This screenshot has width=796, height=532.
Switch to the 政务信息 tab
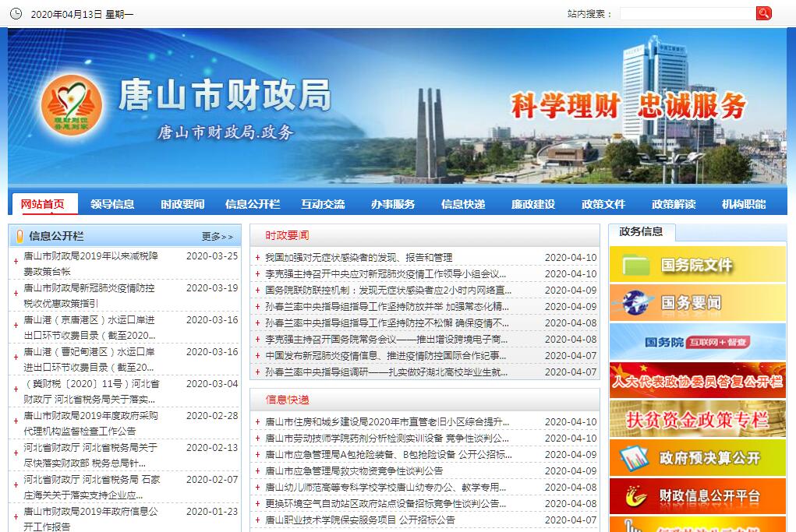(x=641, y=231)
